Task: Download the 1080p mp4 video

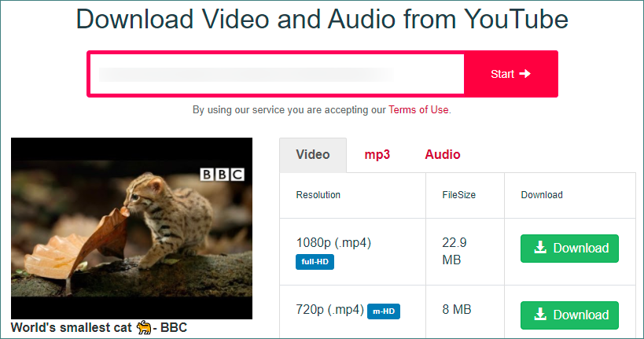Action: click(x=569, y=249)
